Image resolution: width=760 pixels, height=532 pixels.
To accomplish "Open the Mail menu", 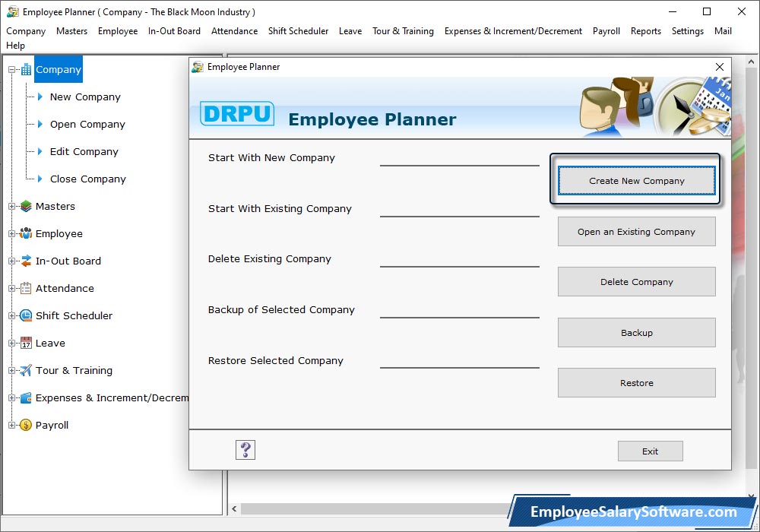I will (723, 31).
